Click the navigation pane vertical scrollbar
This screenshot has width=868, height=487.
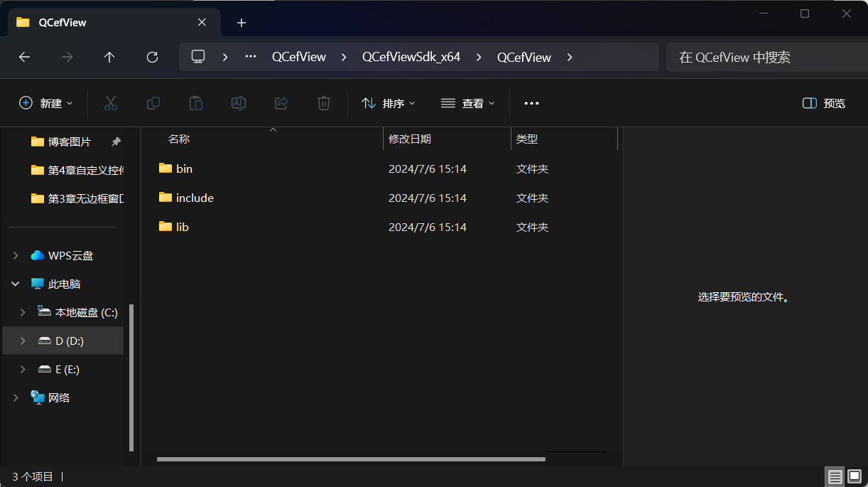coord(131,378)
